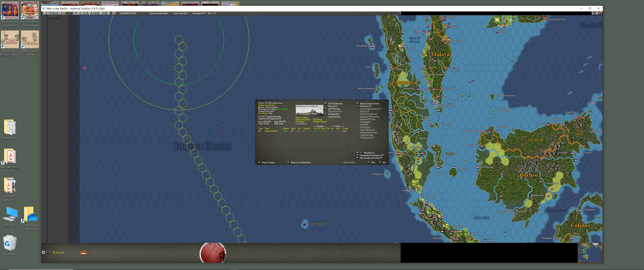This screenshot has width=644, height=270.
Task: Save the game with the disk toolbar icon
Action: 45,13
